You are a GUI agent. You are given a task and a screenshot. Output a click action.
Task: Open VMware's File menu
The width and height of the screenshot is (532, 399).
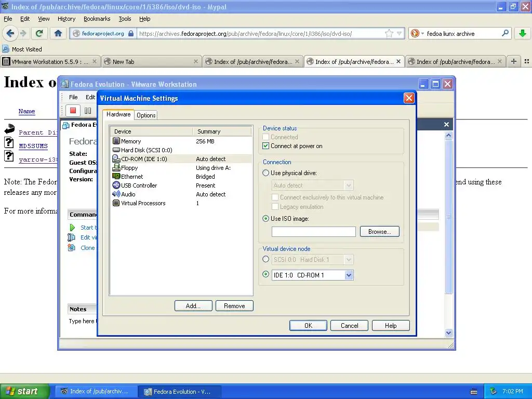pos(73,97)
